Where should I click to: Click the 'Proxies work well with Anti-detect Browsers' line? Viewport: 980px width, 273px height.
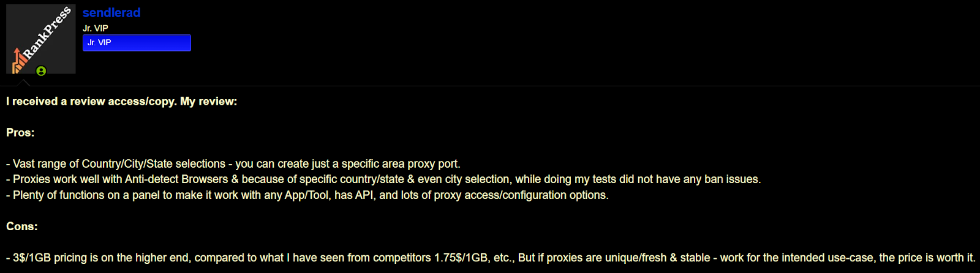coord(383,179)
